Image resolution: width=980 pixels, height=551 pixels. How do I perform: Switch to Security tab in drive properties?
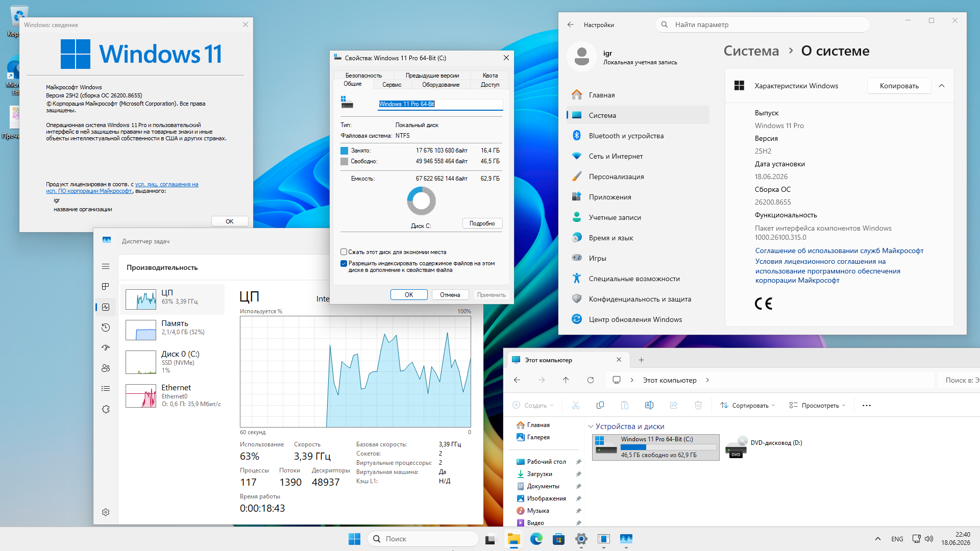tap(363, 76)
